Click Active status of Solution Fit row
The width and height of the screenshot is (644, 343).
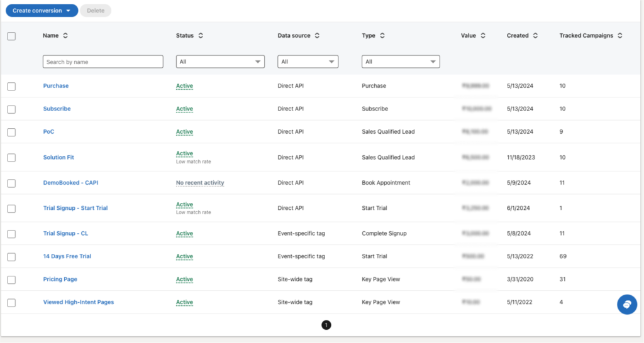coord(184,153)
